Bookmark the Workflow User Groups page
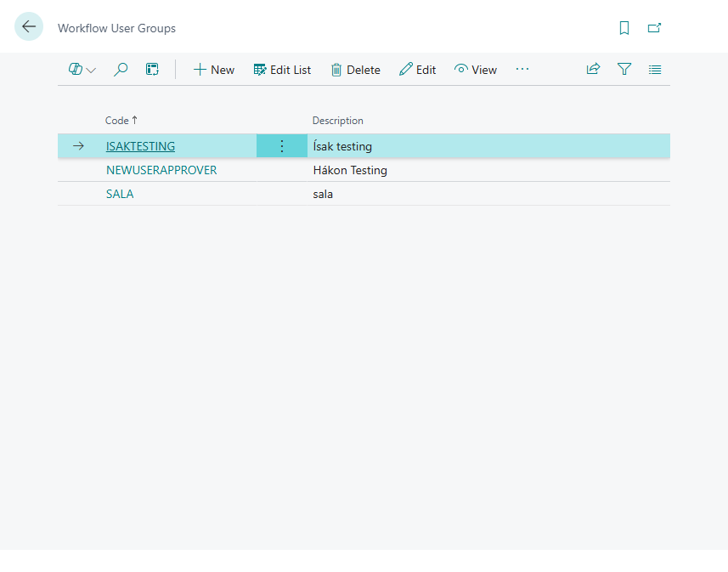This screenshot has height=572, width=728. pos(624,28)
